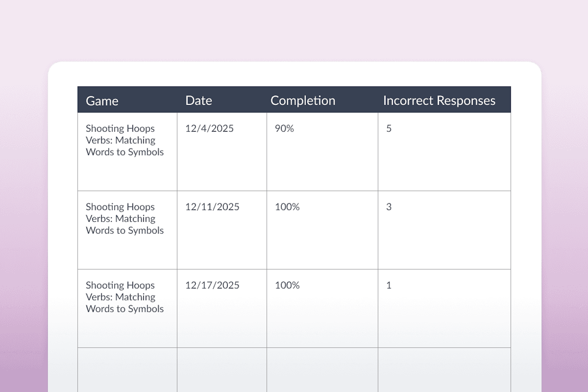Click the Completion column header
This screenshot has height=392, width=588.
303,100
